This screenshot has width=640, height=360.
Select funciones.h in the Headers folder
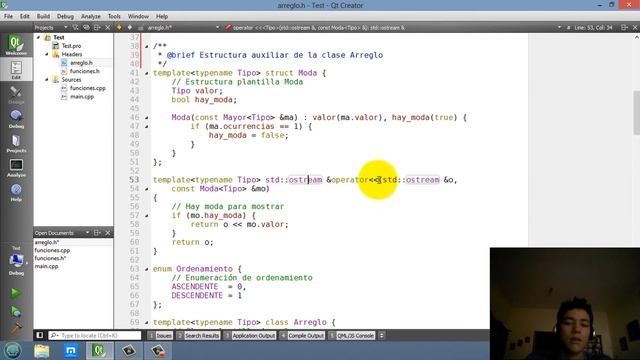click(x=84, y=71)
